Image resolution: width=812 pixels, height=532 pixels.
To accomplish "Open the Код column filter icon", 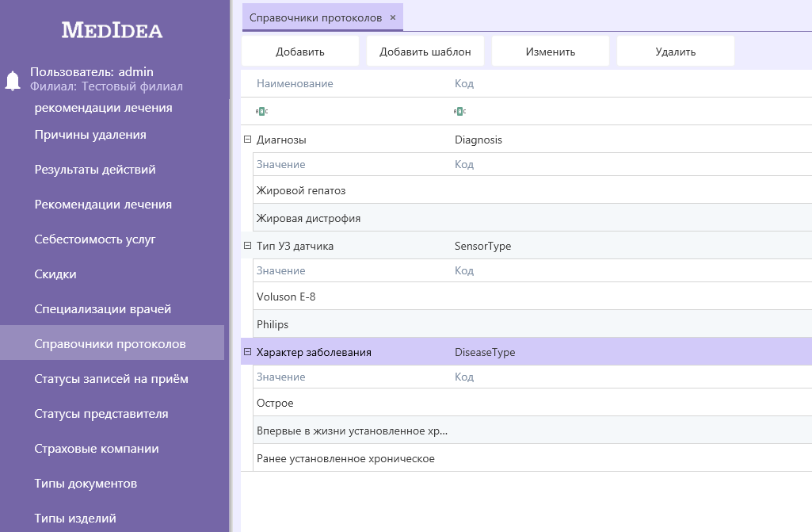I will click(459, 111).
